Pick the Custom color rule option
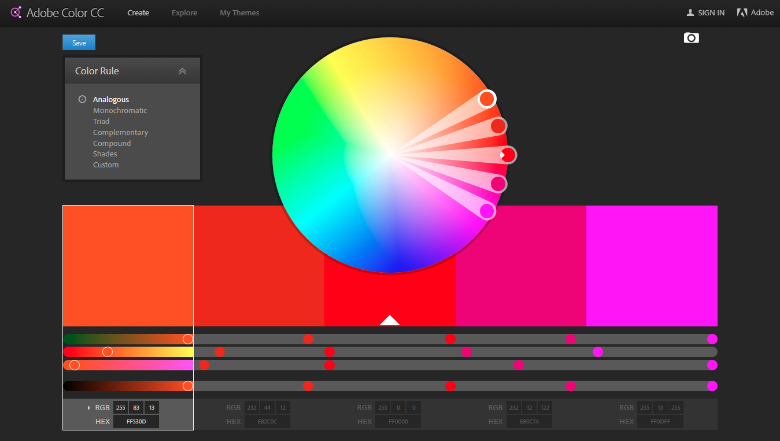Viewport: 780px width, 441px height. click(x=105, y=165)
